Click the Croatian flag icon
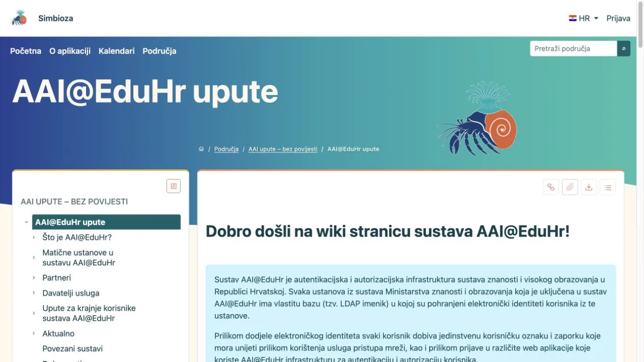The image size is (644, 362). (x=573, y=18)
